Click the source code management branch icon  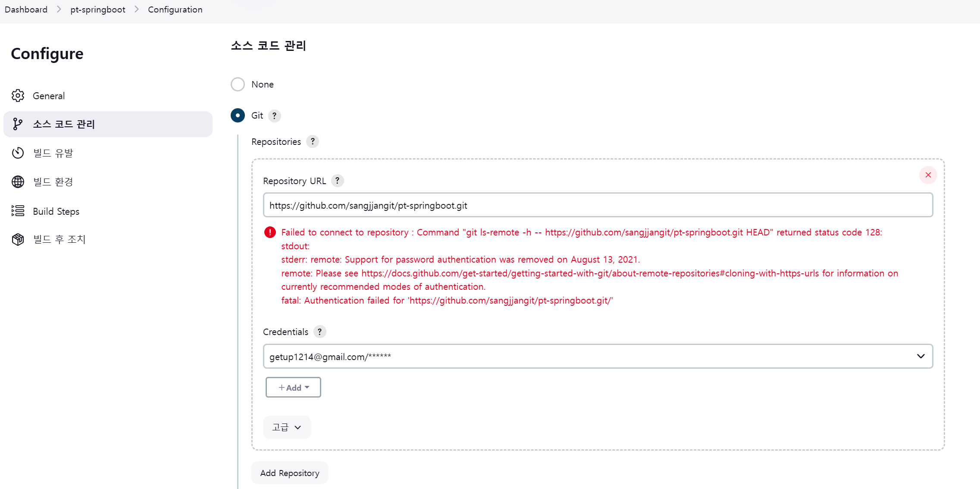(18, 124)
